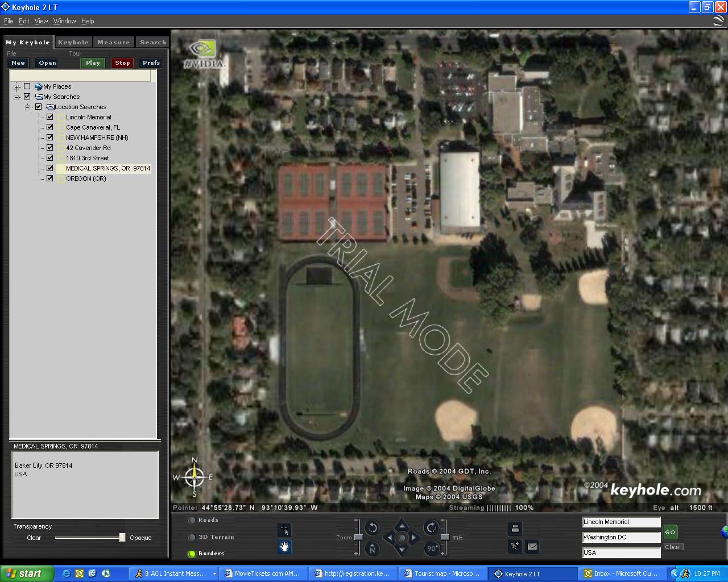Select the crosshair pointer tool

point(284,530)
